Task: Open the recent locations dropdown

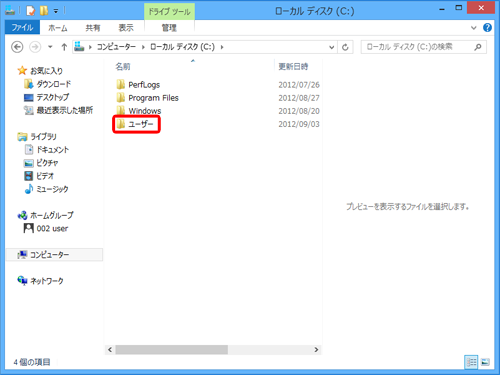Action: click(x=50, y=47)
